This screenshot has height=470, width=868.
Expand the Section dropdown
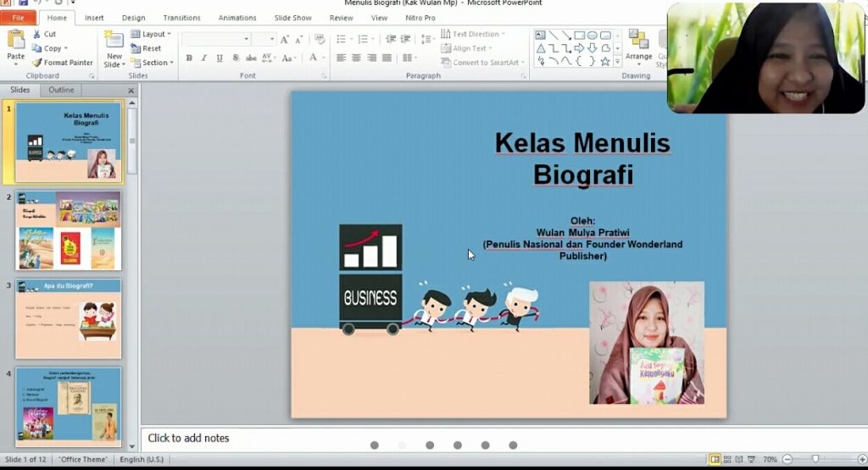pos(153,63)
